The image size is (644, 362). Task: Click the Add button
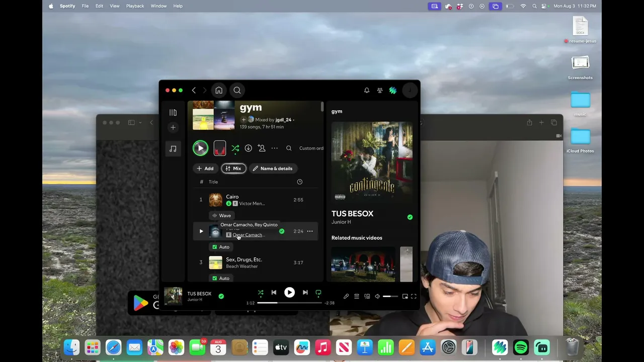(205, 168)
